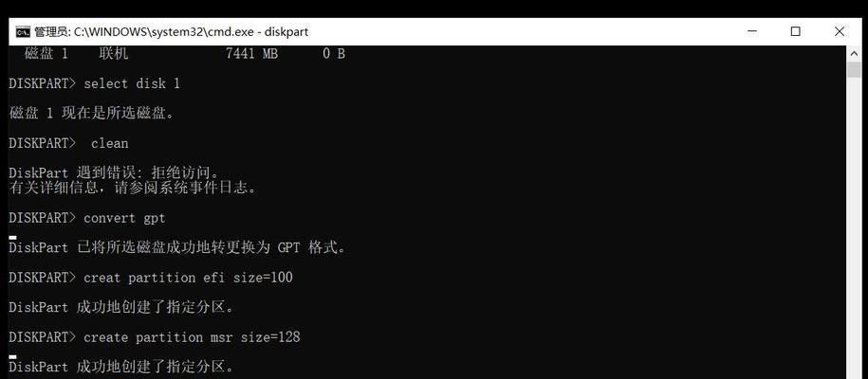This screenshot has width=868, height=379.
Task: Click the GPT 格式 conversion success message
Action: coord(177,248)
